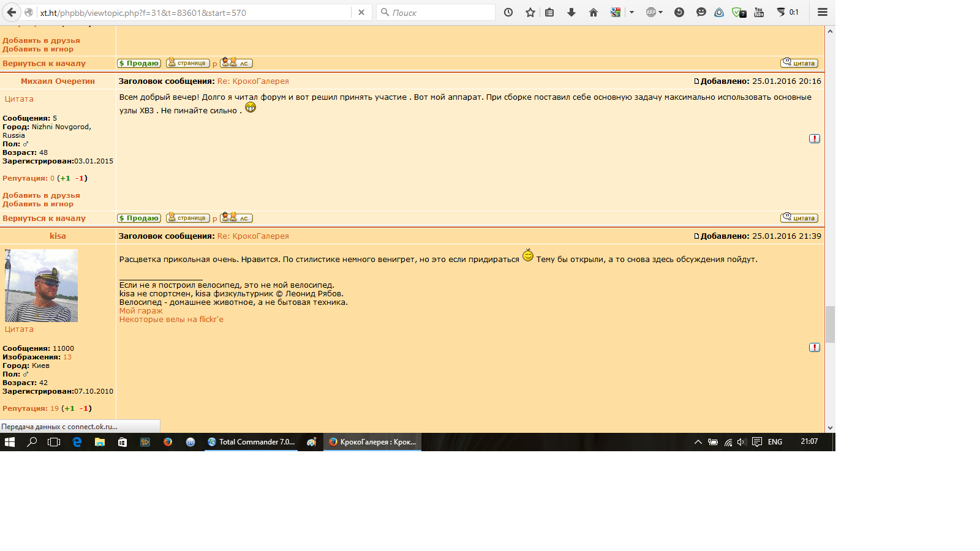Click the vertical page scrollbar thumb
Viewport: 980px width, 551px height.
coord(830,324)
